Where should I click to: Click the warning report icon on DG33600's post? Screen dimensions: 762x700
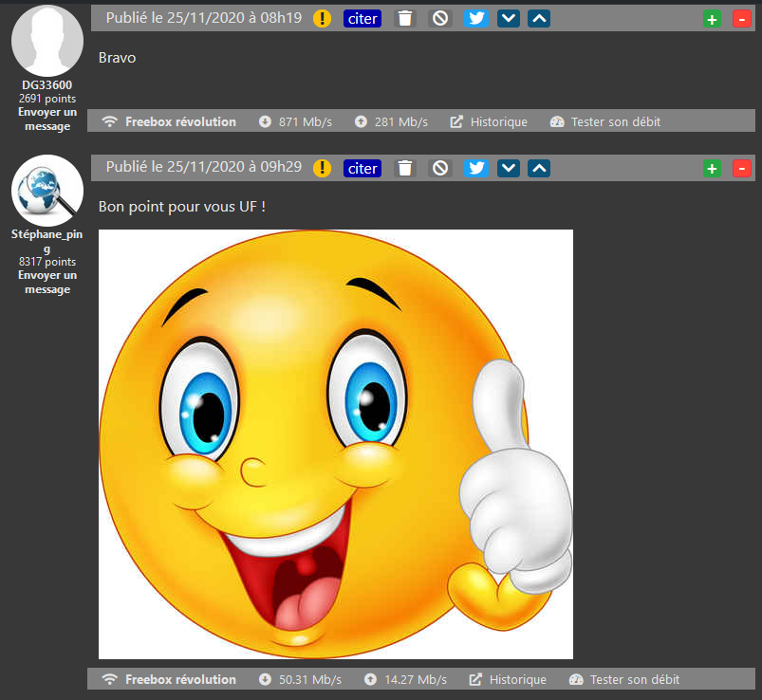click(x=322, y=18)
